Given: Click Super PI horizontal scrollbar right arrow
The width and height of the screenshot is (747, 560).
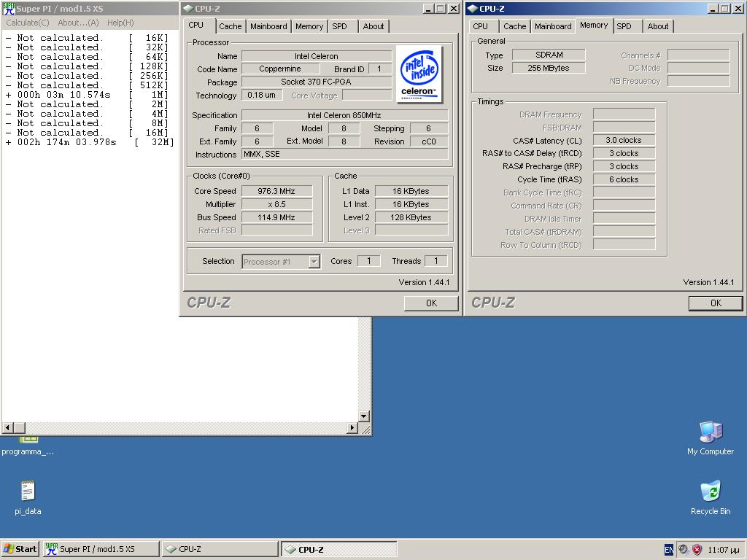Looking at the screenshot, I should [352, 427].
